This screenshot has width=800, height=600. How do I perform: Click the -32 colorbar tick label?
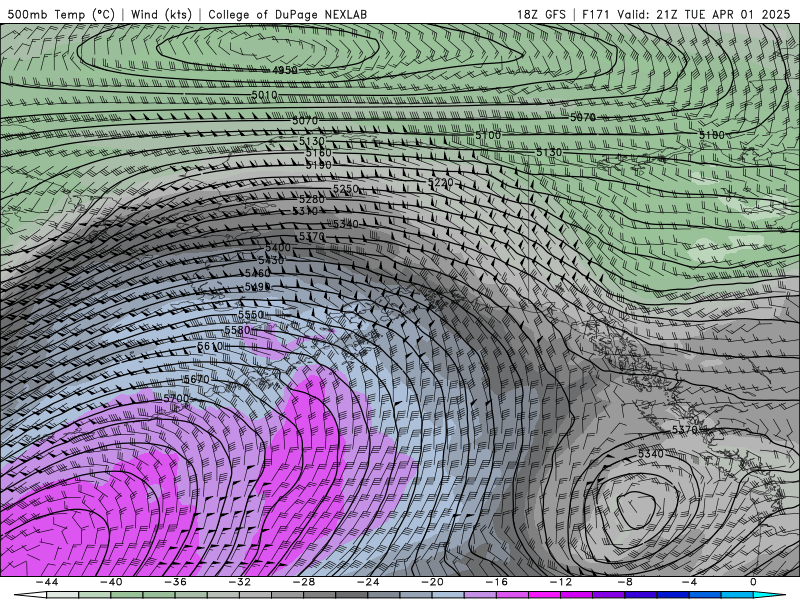tap(239, 582)
